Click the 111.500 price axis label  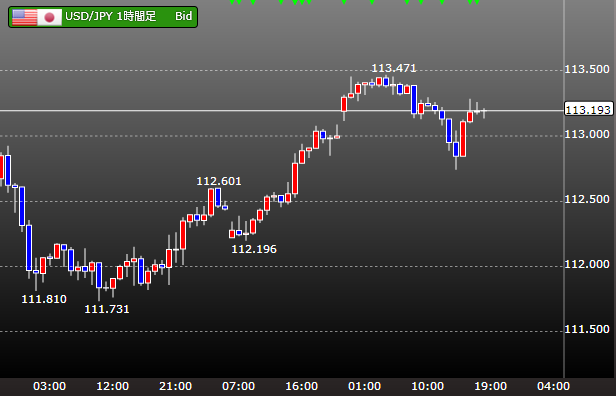587,329
